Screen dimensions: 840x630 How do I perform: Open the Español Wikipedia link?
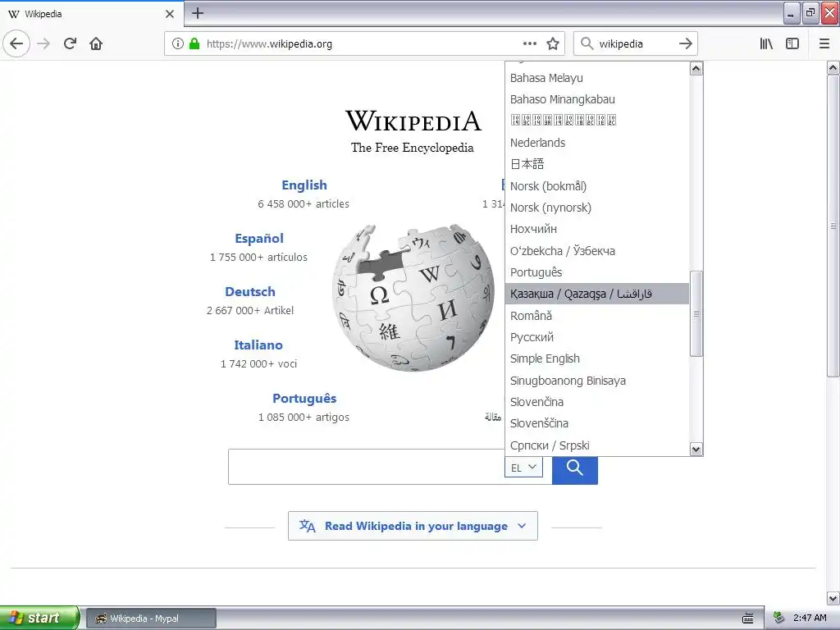click(x=259, y=239)
